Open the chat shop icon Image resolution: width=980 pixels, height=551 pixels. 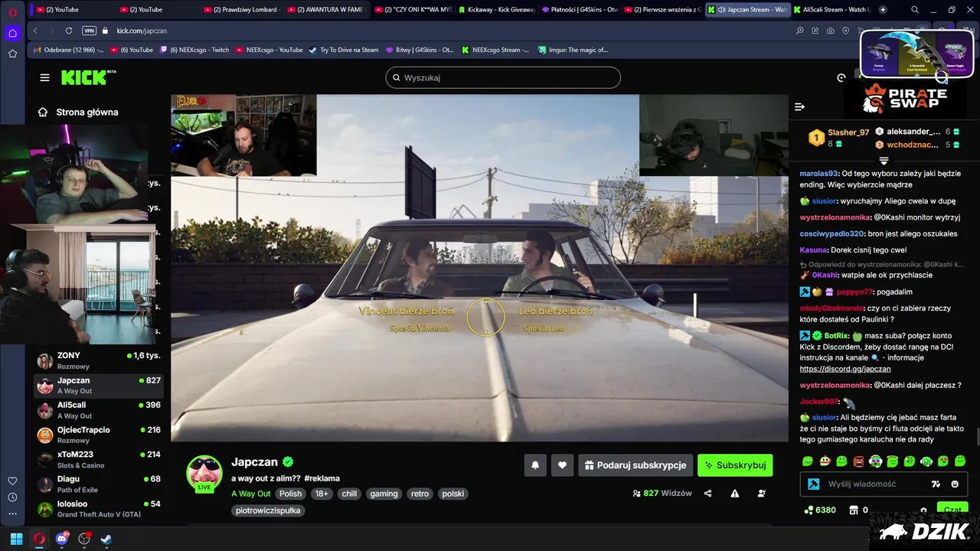point(854,510)
